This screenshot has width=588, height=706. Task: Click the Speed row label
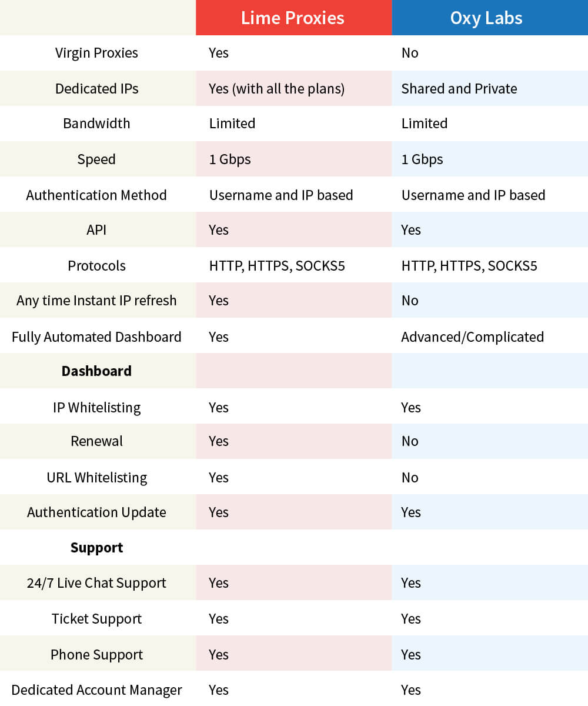click(x=96, y=159)
